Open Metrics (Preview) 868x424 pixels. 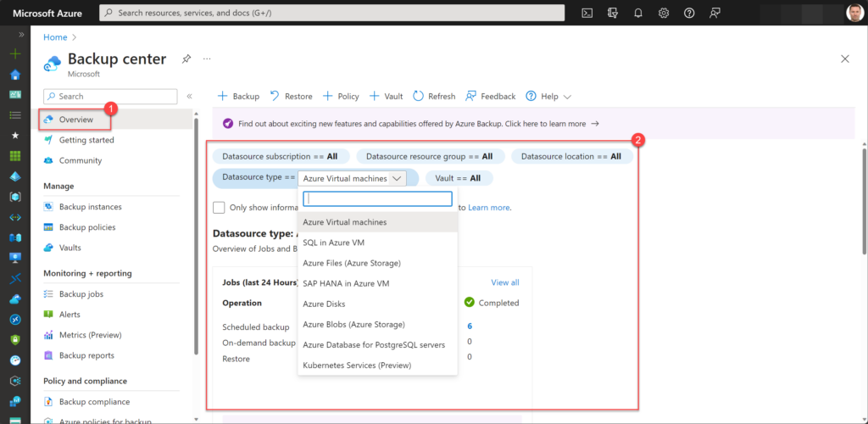pyautogui.click(x=90, y=335)
